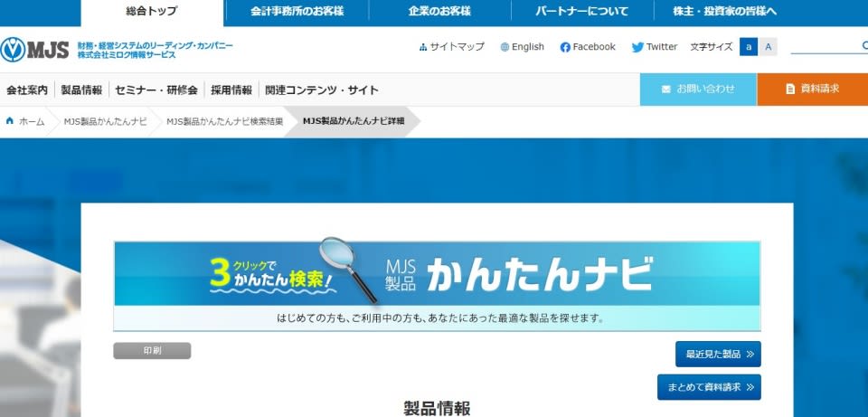Click the orange 資料請求 button
The width and height of the screenshot is (868, 417).
(x=813, y=90)
